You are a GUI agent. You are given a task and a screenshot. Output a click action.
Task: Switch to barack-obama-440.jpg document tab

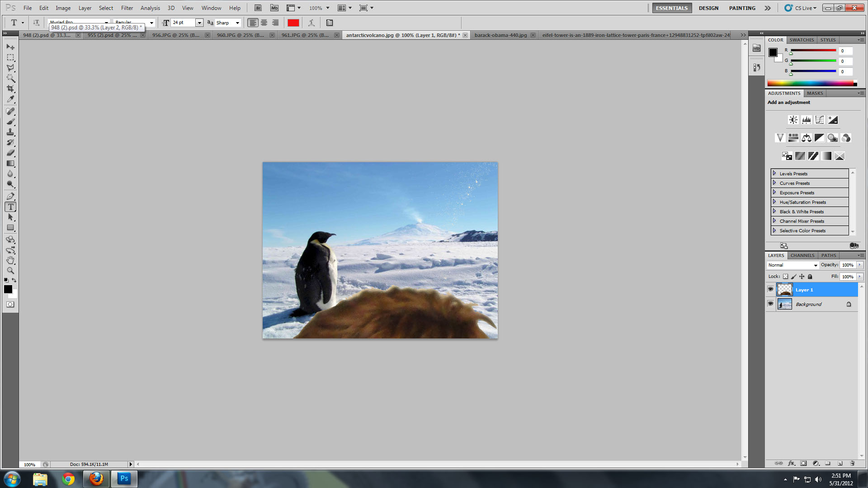click(500, 35)
